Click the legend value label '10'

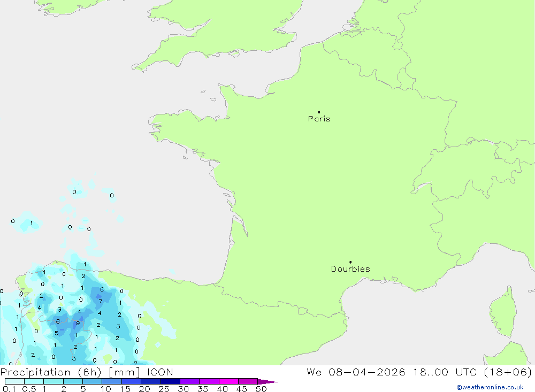(105, 389)
